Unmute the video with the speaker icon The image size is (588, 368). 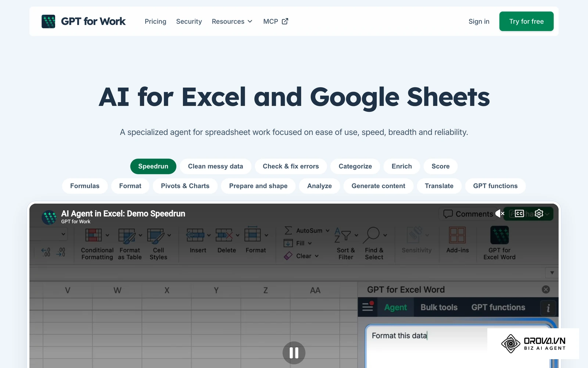point(499,213)
